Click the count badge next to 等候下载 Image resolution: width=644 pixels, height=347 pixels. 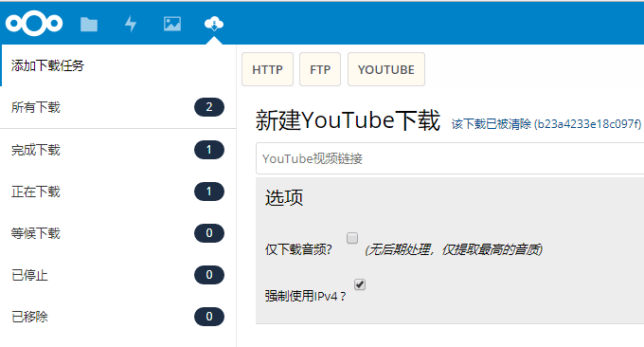tap(209, 233)
